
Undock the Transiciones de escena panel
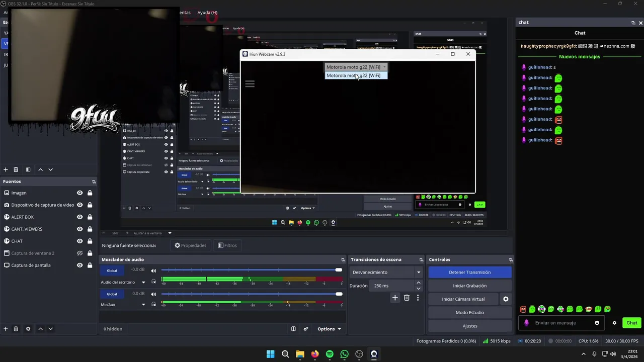421,260
